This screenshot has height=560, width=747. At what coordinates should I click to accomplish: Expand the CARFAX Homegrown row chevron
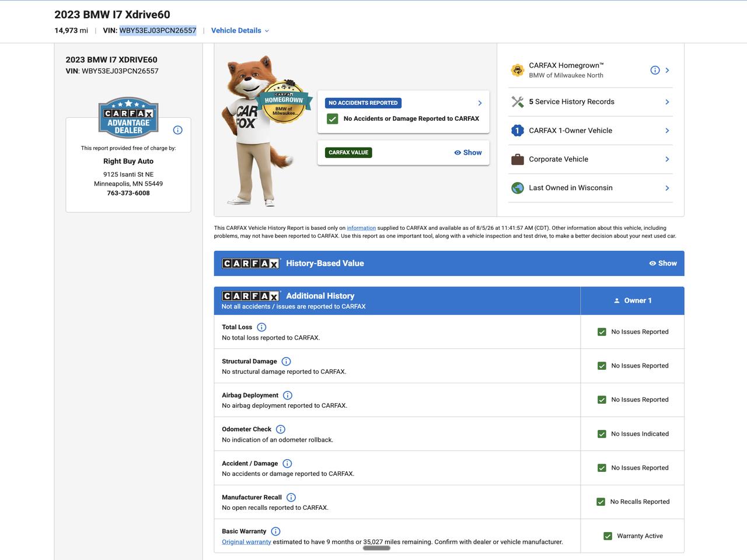tap(667, 70)
